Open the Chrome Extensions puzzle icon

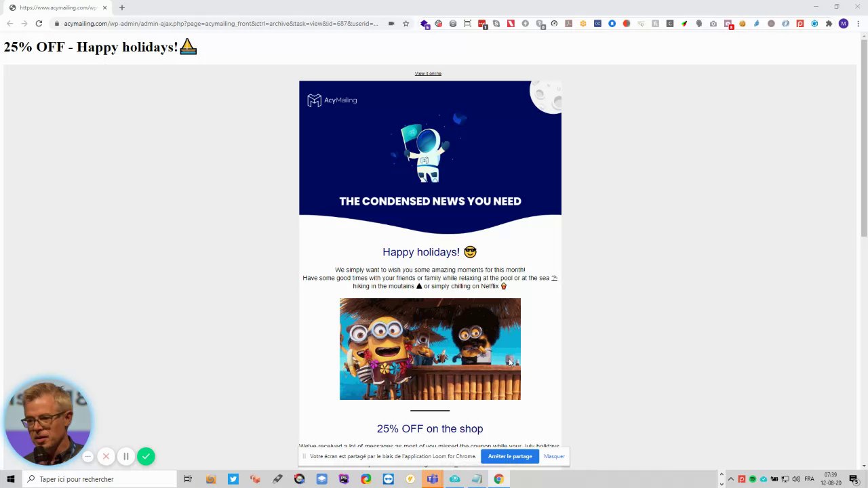[x=829, y=24]
